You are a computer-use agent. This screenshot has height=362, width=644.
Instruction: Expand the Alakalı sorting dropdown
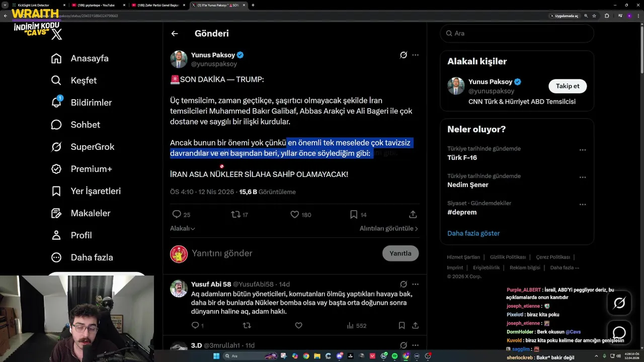(x=183, y=228)
